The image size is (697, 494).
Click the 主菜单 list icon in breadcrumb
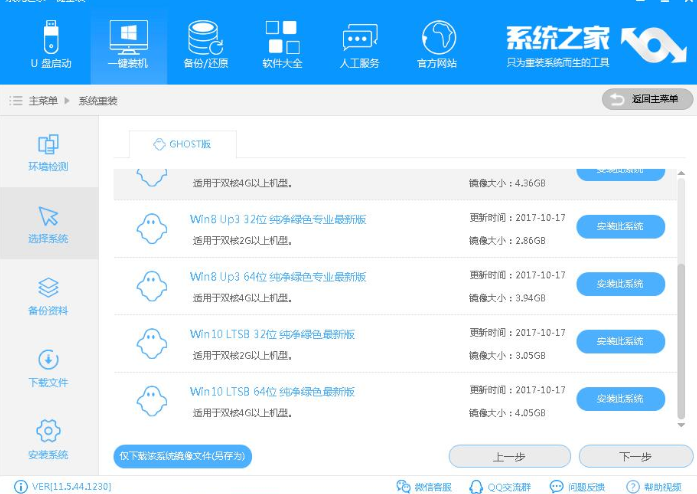click(16, 100)
